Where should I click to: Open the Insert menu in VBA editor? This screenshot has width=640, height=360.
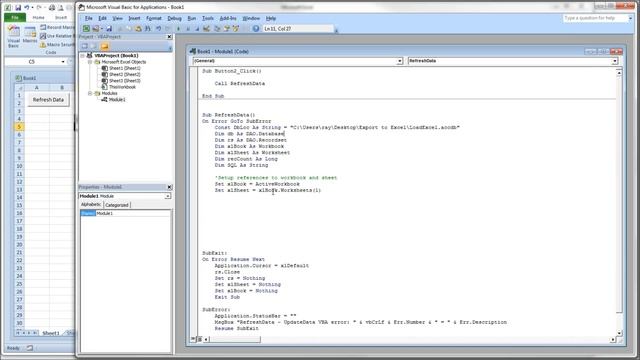[x=134, y=18]
